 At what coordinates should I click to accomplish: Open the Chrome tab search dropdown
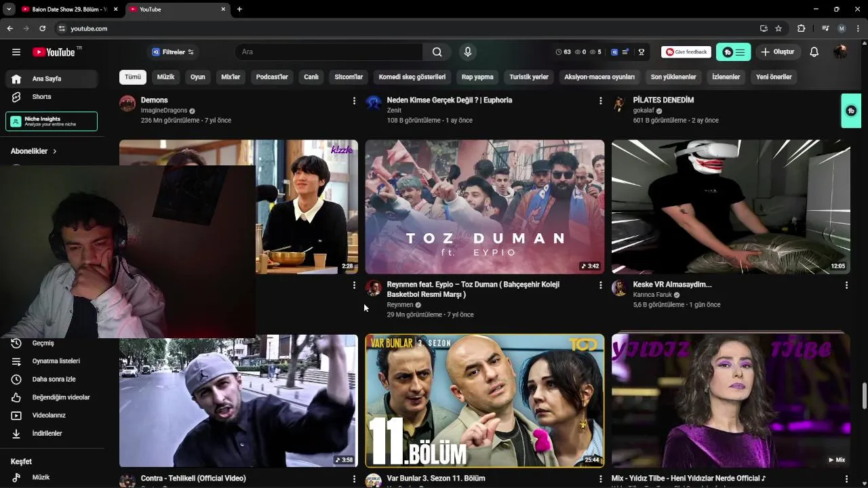click(9, 9)
